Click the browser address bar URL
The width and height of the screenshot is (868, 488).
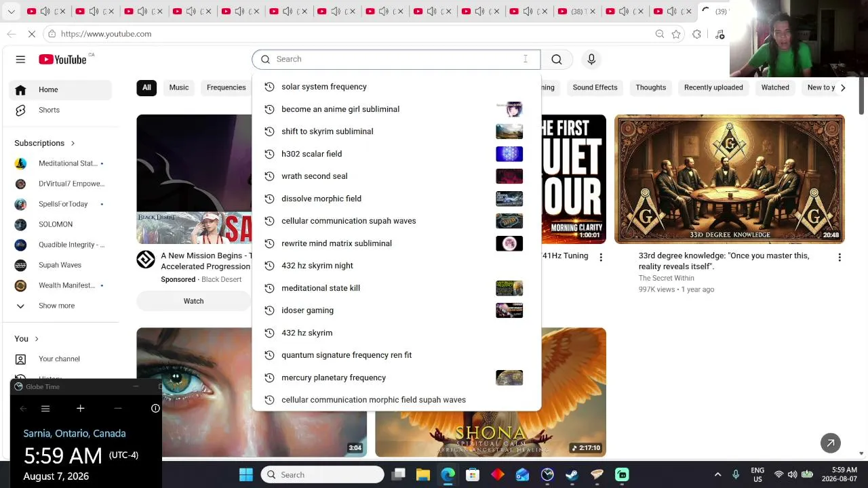pos(106,34)
